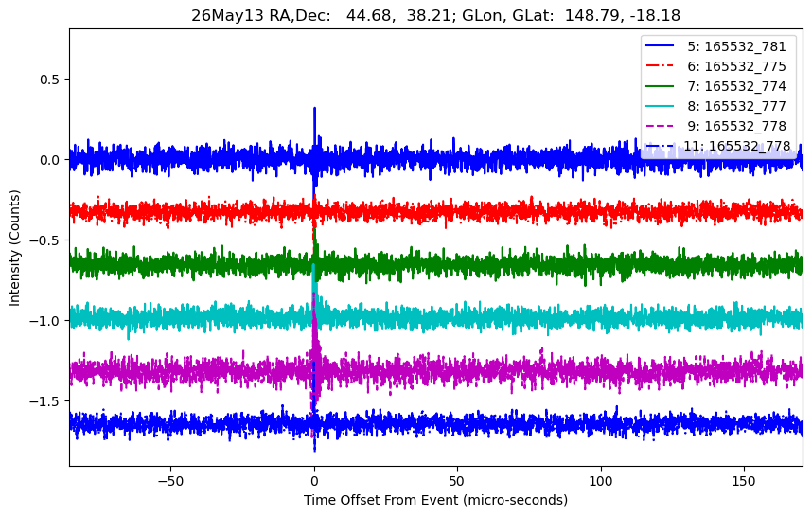Click the red dash-dot line sample in legend

click(660, 65)
